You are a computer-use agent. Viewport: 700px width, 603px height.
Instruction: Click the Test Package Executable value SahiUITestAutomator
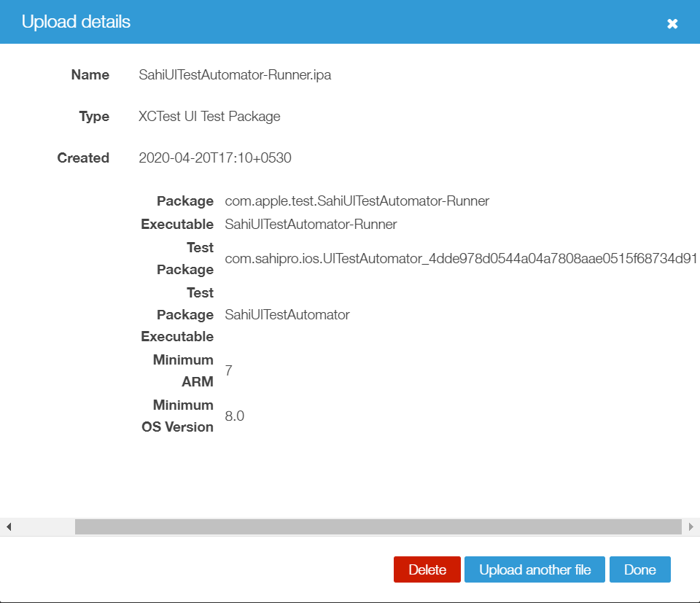(x=287, y=315)
